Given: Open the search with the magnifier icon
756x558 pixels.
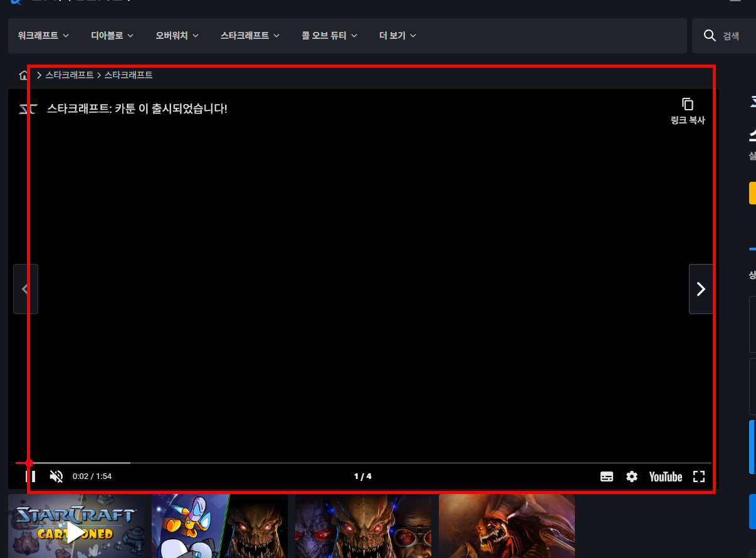Looking at the screenshot, I should [710, 36].
